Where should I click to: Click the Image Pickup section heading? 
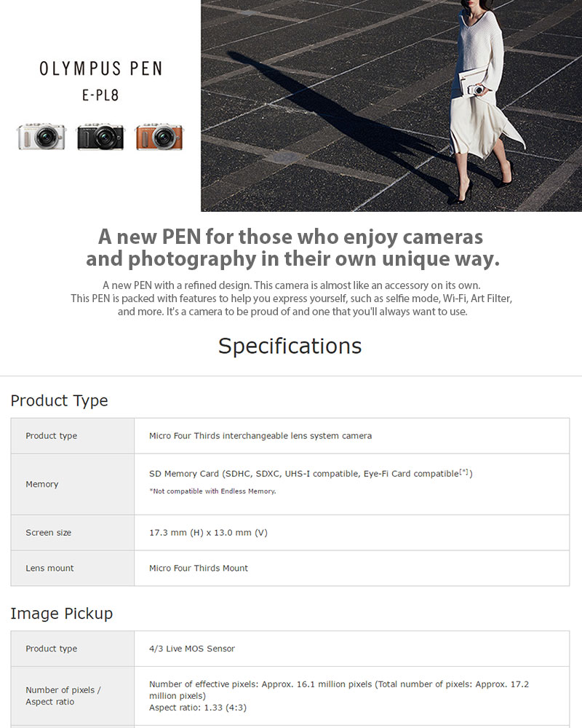[x=61, y=613]
